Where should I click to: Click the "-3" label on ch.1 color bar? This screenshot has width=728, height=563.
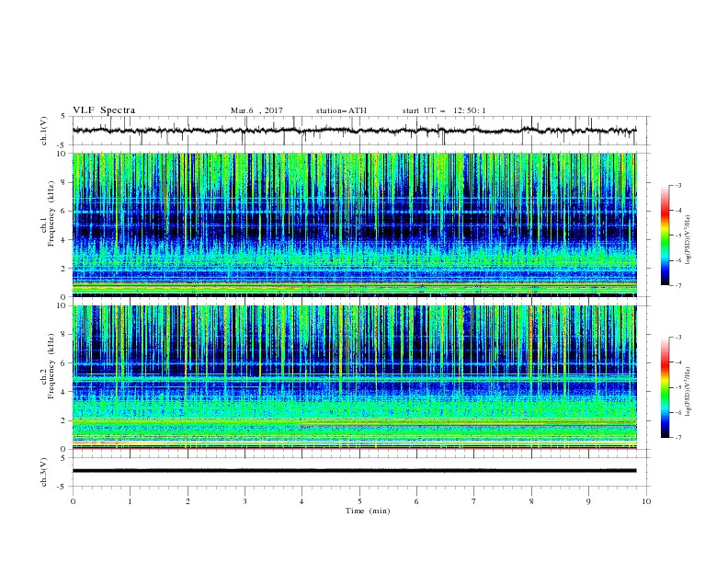click(677, 185)
